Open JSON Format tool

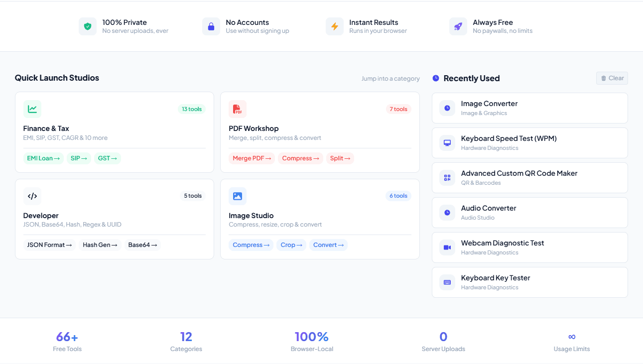pos(49,245)
